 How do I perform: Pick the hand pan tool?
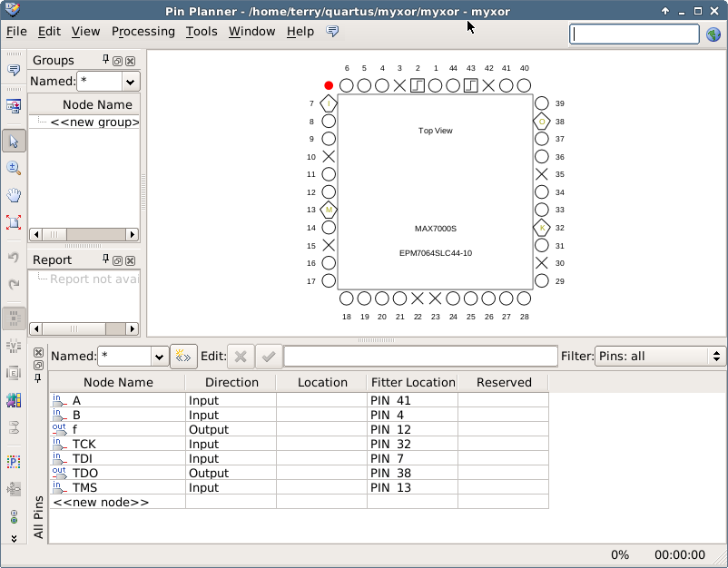(14, 195)
